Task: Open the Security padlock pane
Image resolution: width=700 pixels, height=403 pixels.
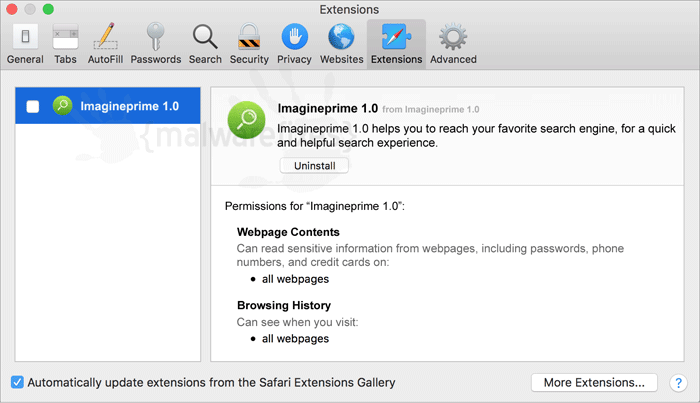Action: [249, 44]
